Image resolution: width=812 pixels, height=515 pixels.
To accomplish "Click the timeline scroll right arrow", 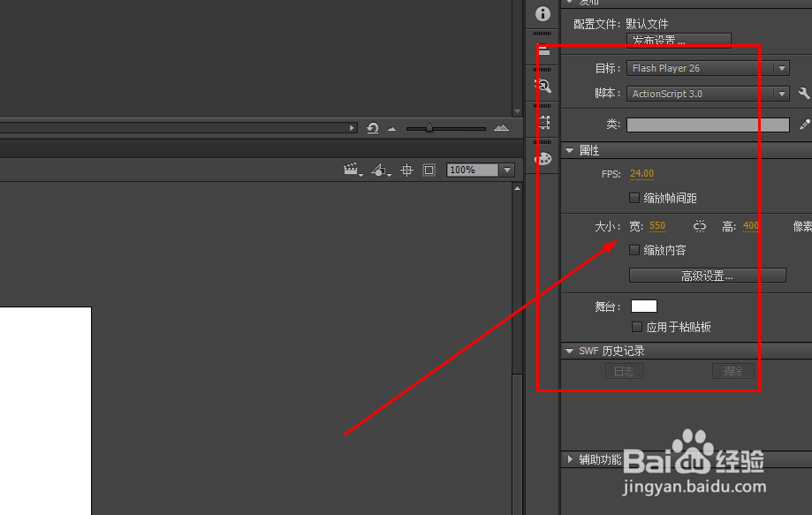I will pyautogui.click(x=352, y=128).
